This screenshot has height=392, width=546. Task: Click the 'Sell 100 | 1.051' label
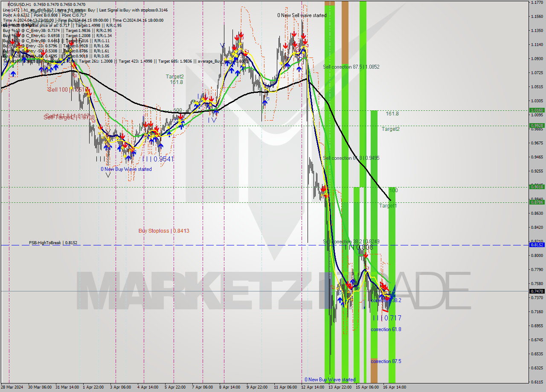click(68, 89)
